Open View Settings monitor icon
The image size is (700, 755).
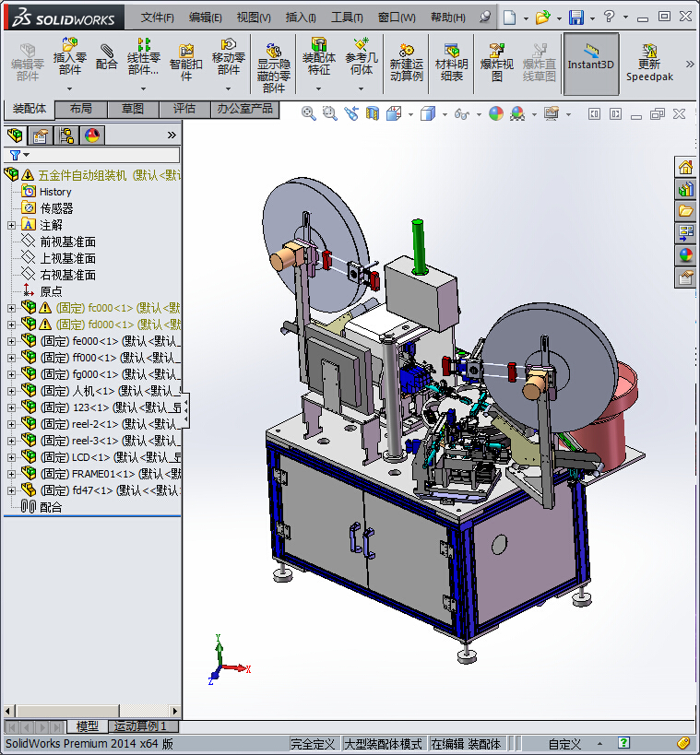pos(552,113)
